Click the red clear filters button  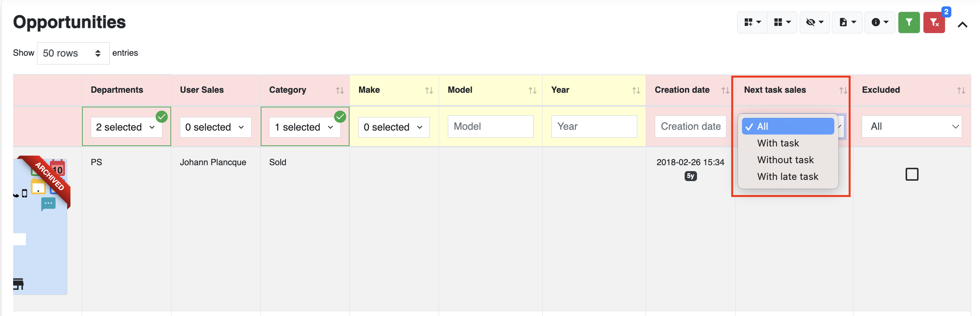pos(934,22)
